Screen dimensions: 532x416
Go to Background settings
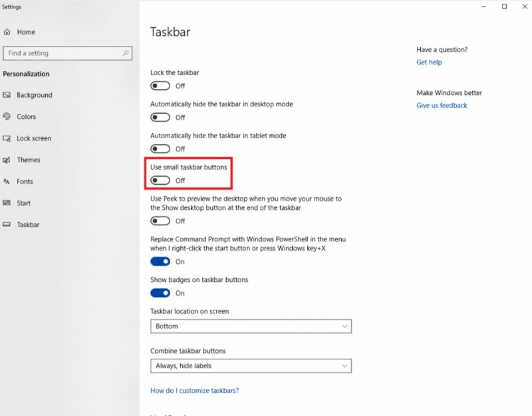point(35,95)
